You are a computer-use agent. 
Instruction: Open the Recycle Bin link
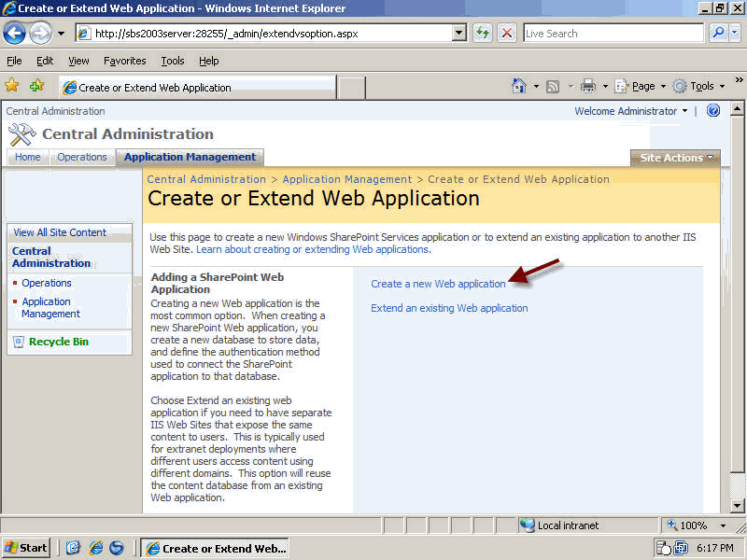[x=59, y=342]
